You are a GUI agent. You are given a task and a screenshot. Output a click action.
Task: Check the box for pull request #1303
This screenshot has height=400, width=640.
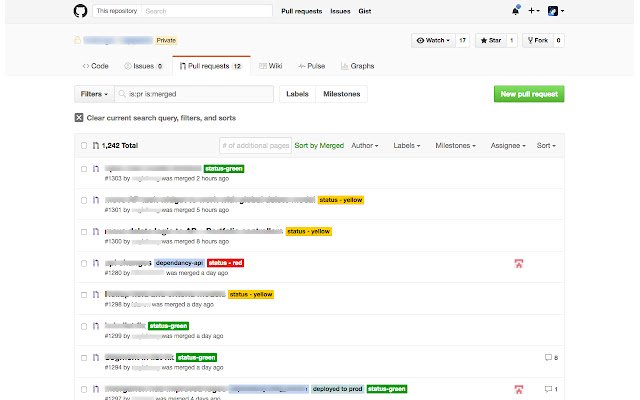[x=84, y=169]
